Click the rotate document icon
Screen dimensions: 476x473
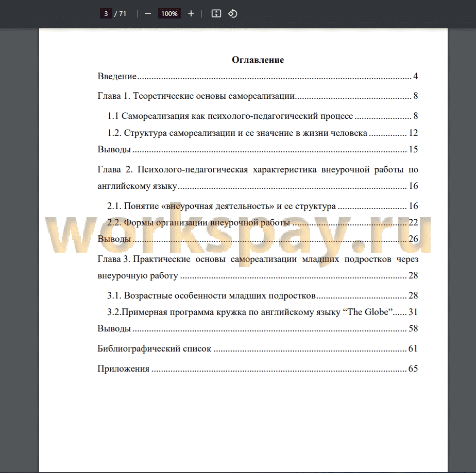pyautogui.click(x=233, y=14)
